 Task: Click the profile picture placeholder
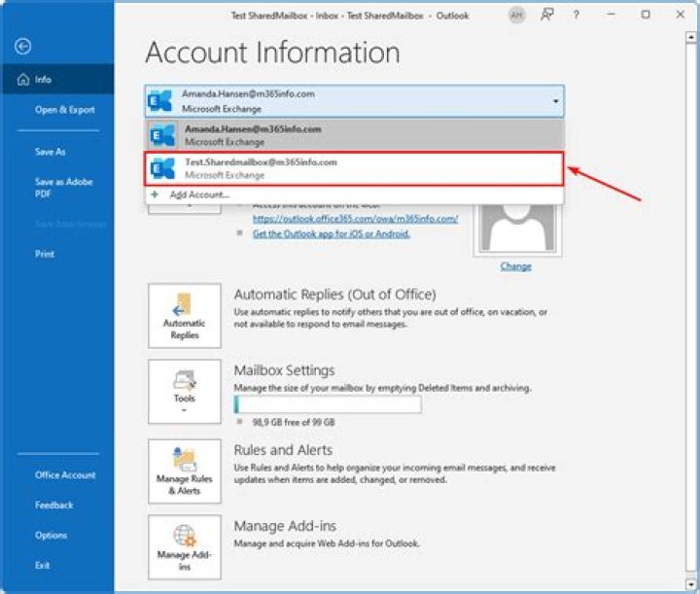click(517, 228)
